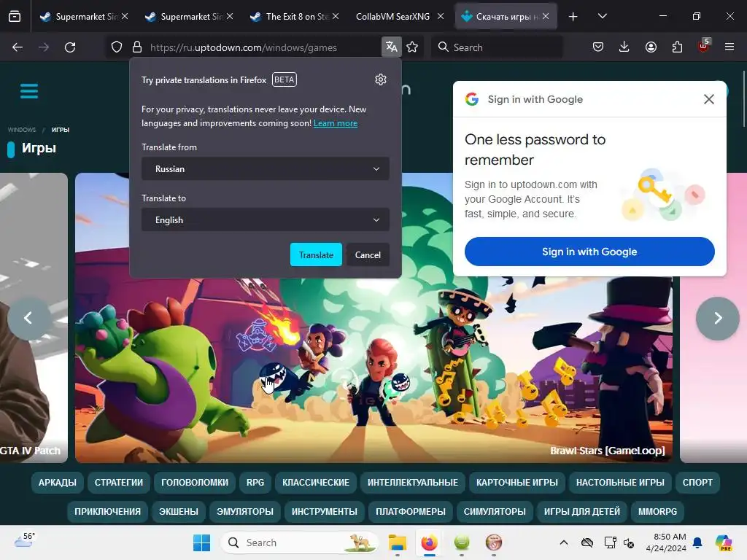Open КЛАССИЧЕСКИЕ category
Screen dimensions: 747x560
coord(316,483)
